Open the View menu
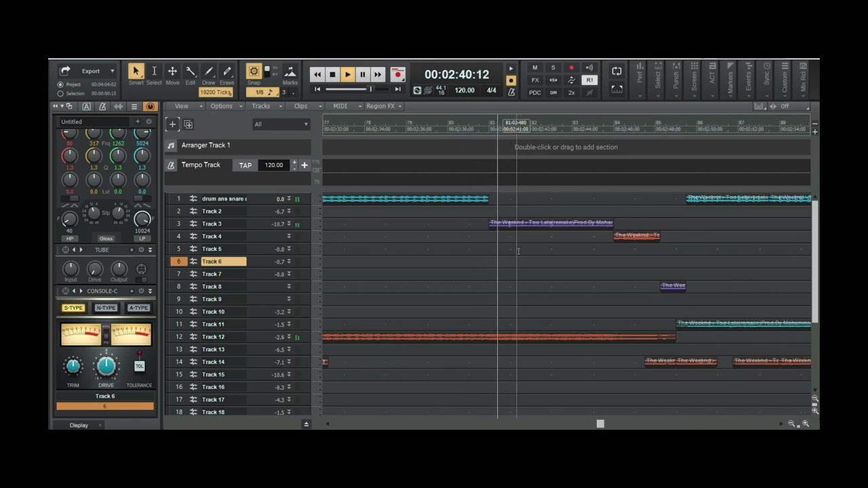Viewport: 868px width, 488px height. (184, 106)
